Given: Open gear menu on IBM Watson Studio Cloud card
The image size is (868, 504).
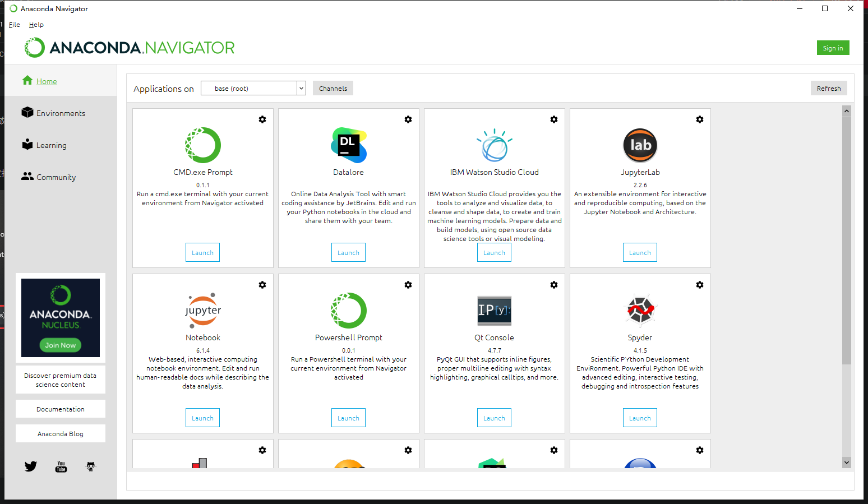Looking at the screenshot, I should 554,119.
